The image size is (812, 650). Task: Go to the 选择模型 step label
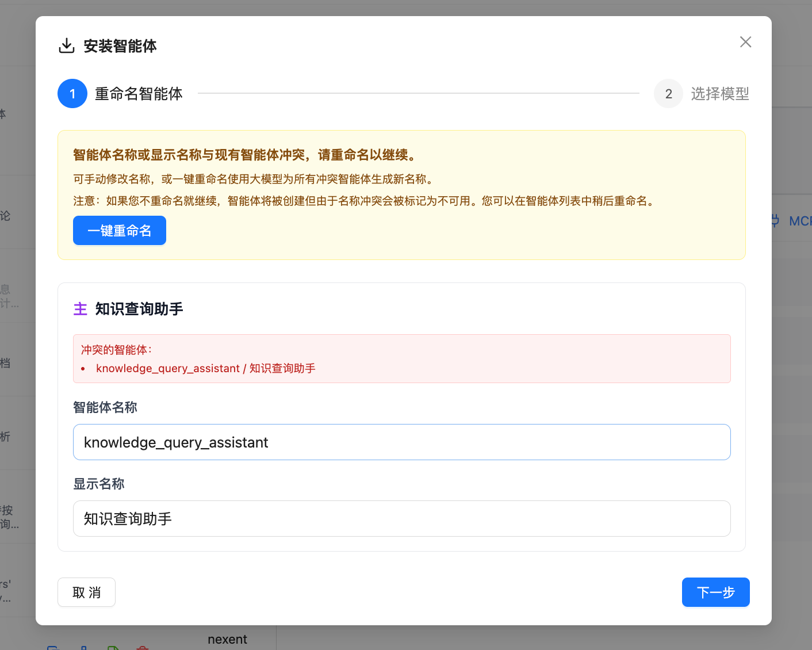719,94
